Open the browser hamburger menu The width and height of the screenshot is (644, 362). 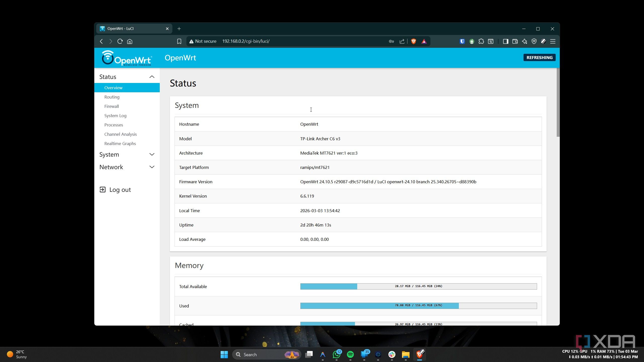point(553,41)
